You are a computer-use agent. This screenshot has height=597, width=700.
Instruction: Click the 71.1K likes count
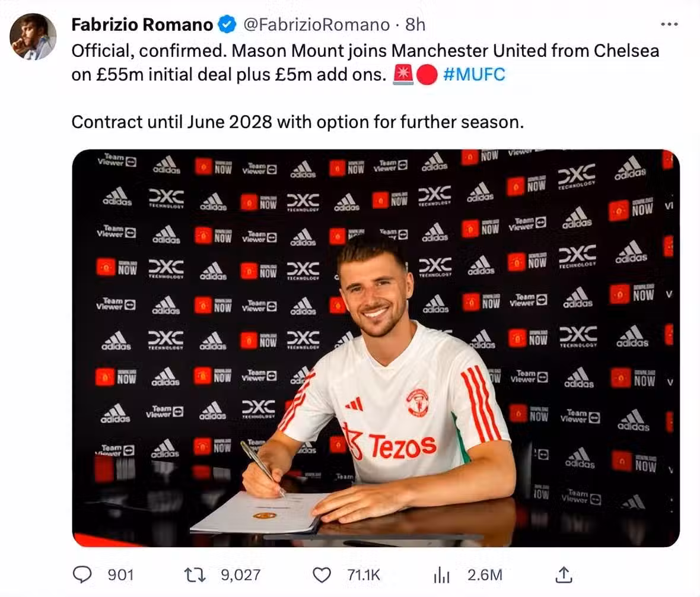click(x=362, y=574)
